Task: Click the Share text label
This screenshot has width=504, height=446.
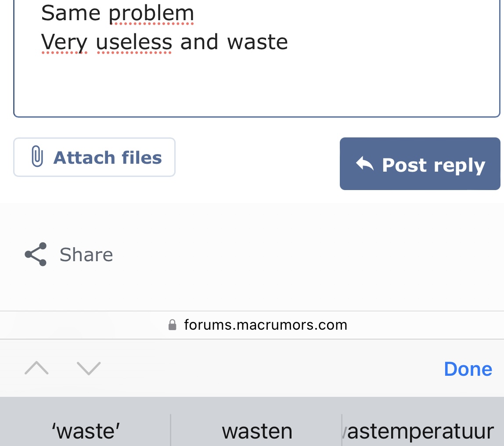Action: 86,255
